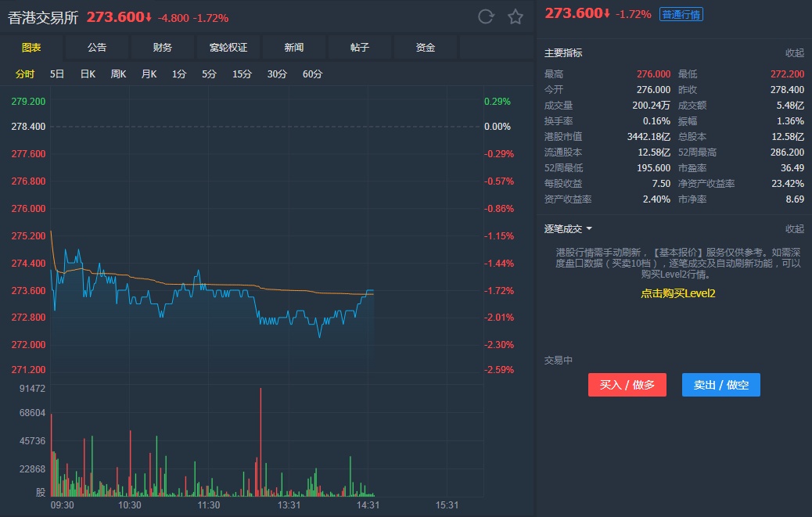This screenshot has width=812, height=517.
Task: Select the 月K chart period
Action: [x=149, y=74]
